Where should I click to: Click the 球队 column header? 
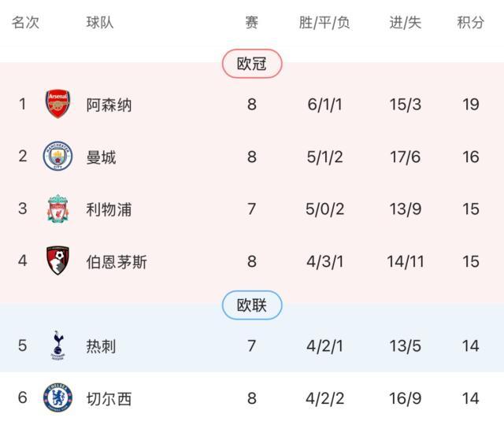(x=100, y=23)
